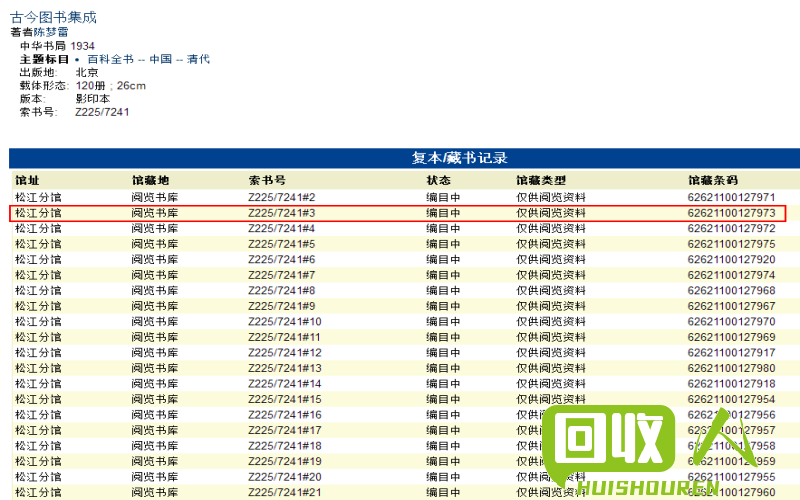800x500 pixels.
Task: Click publication place 北京
Action: pyautogui.click(x=87, y=72)
